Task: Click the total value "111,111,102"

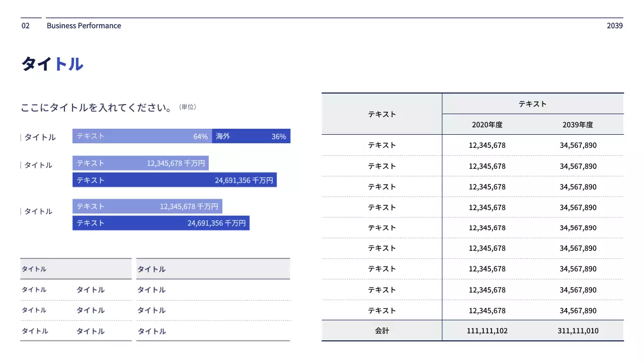Action: (x=487, y=331)
